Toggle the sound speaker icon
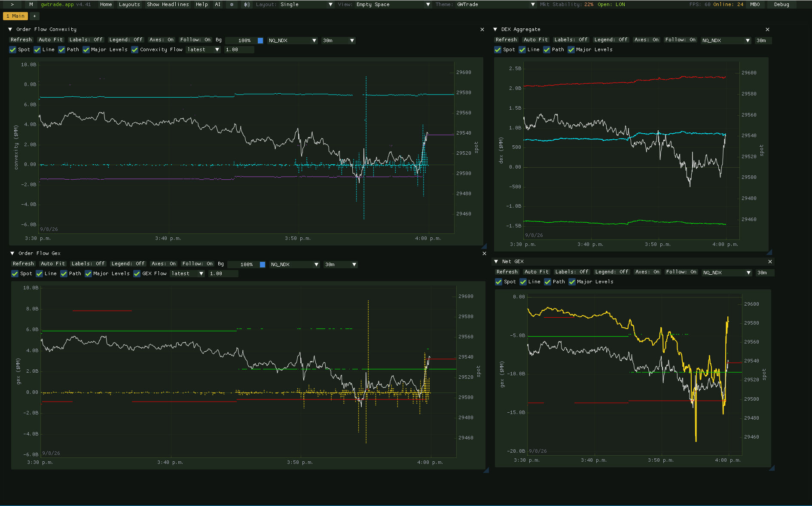 click(247, 4)
